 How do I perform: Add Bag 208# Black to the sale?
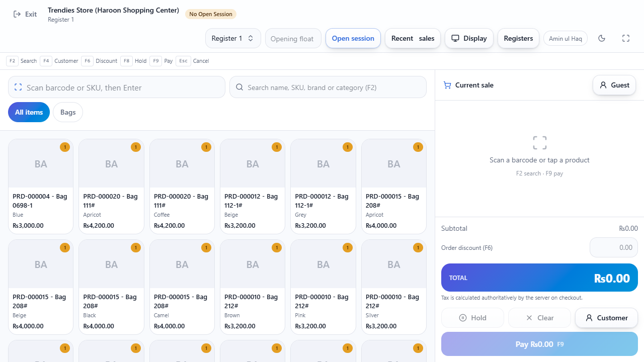(111, 287)
